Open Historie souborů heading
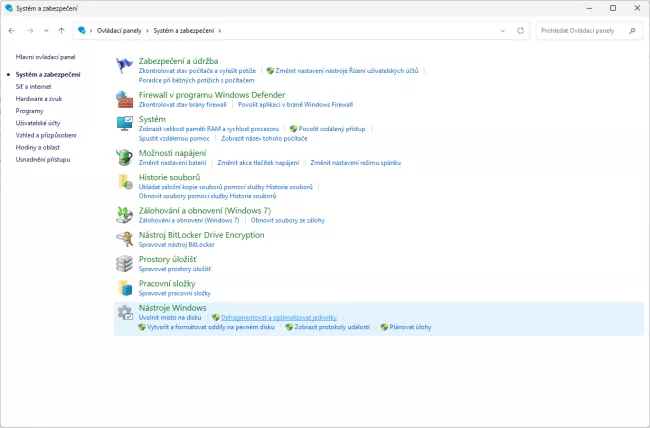650x428 pixels. 170,178
